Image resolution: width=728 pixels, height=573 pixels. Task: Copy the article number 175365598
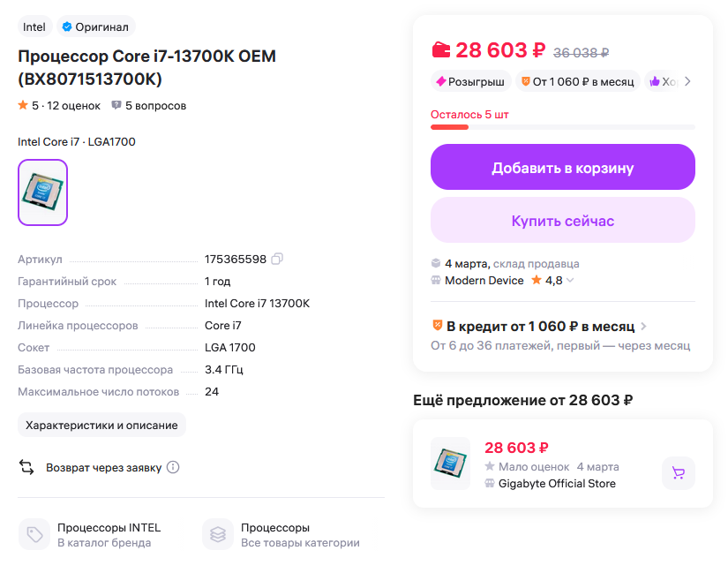277,259
